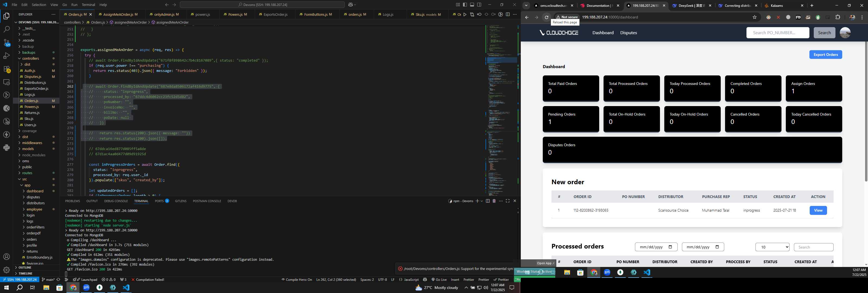
Task: Toggle the VS Code secondary side bar
Action: (x=479, y=5)
